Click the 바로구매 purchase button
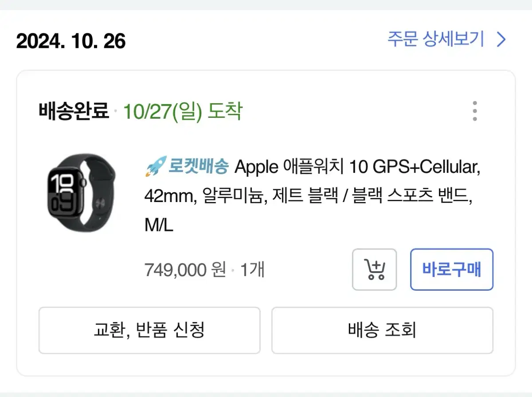The width and height of the screenshot is (532, 397). (451, 269)
